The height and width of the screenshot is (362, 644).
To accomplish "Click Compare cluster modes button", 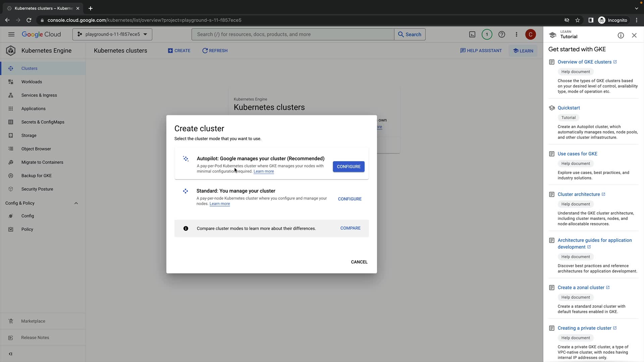I will tap(350, 228).
